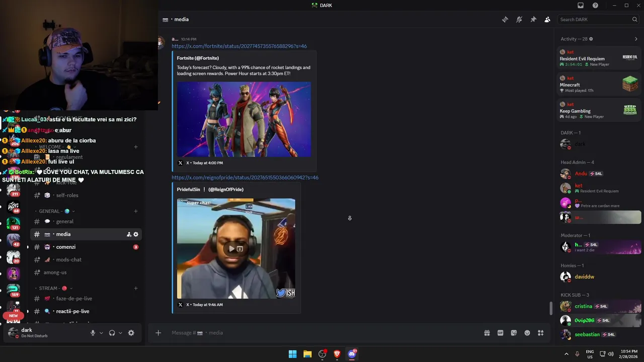Image resolution: width=644 pixels, height=362 pixels.
Task: Open member Andu profile
Action: (599, 173)
